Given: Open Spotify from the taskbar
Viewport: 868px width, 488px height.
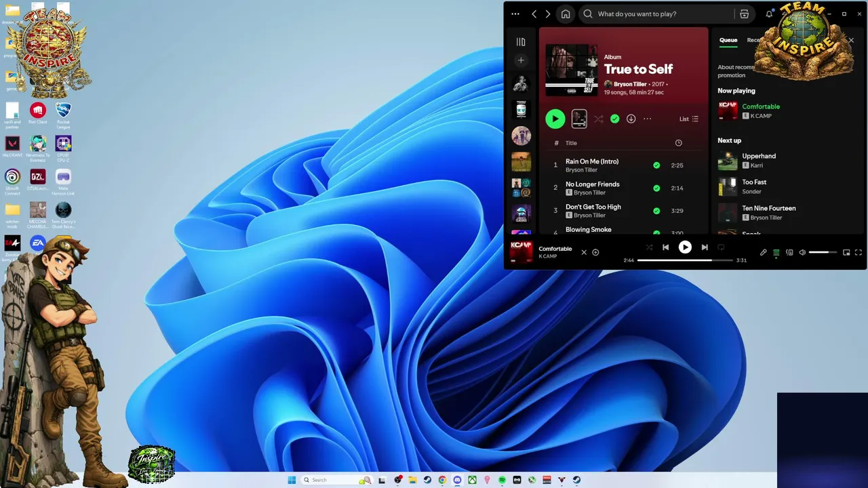Looking at the screenshot, I should click(502, 480).
